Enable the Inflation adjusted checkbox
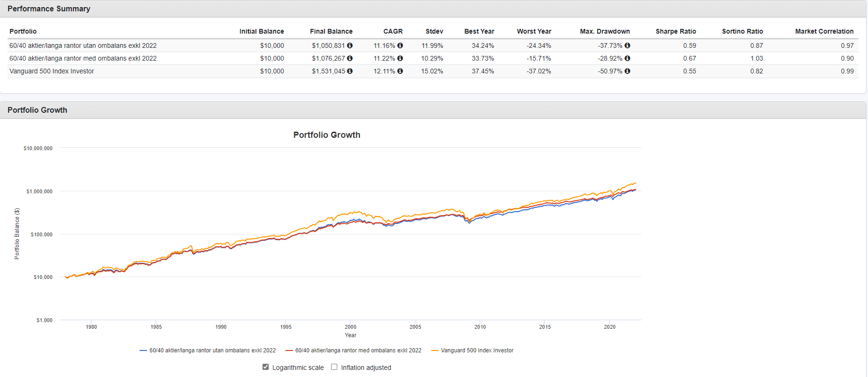 point(334,367)
